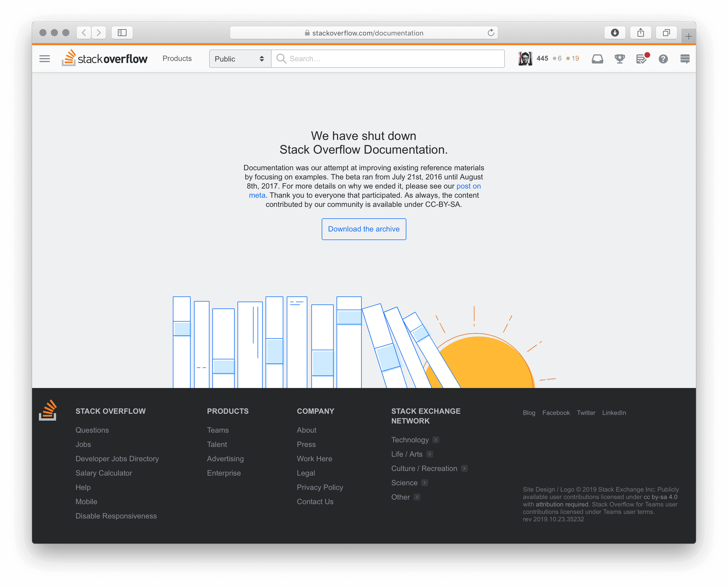The width and height of the screenshot is (728, 586).
Task: Navigate to Stack Overflow Blog
Action: pyautogui.click(x=529, y=413)
